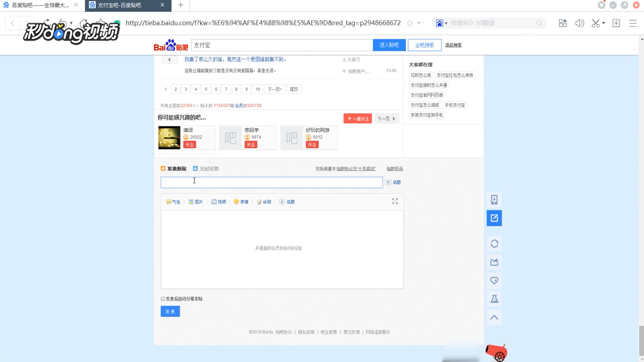Image resolution: width=644 pixels, height=362 pixels.
Task: Select the 发起投票 tab
Action: [x=206, y=168]
